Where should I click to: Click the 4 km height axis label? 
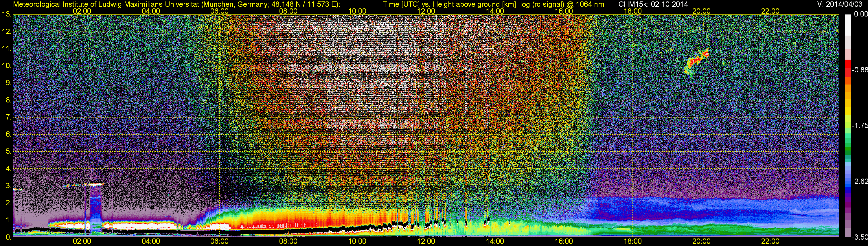click(x=8, y=169)
